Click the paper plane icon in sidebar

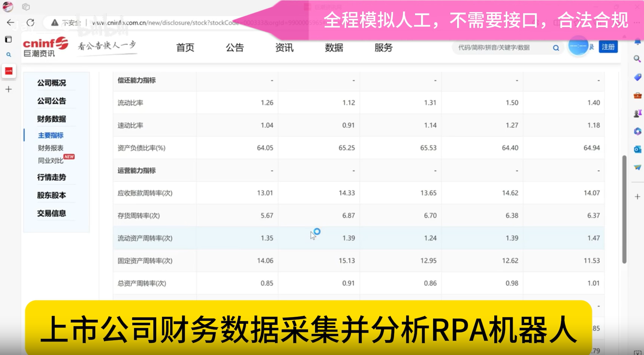[638, 167]
